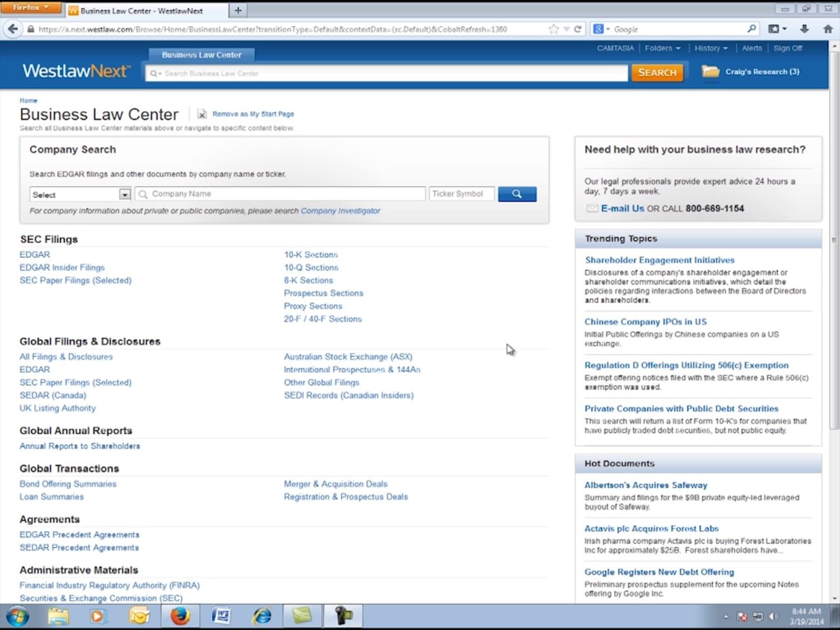Reload the page with the refresh icon
The width and height of the screenshot is (840, 630).
point(577,29)
